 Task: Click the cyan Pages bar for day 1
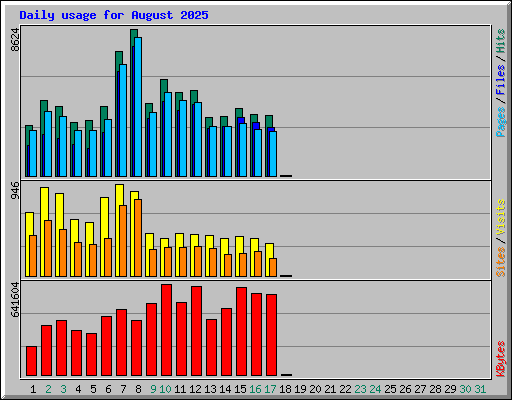coord(33,153)
